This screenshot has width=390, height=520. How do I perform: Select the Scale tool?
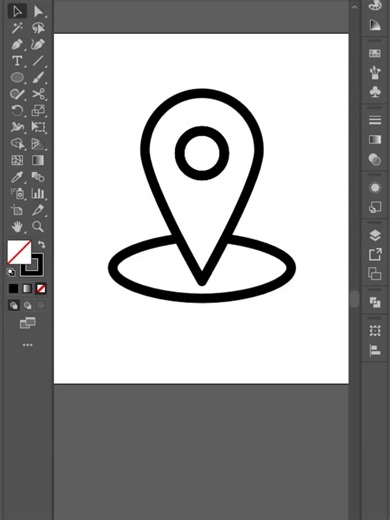coord(38,110)
